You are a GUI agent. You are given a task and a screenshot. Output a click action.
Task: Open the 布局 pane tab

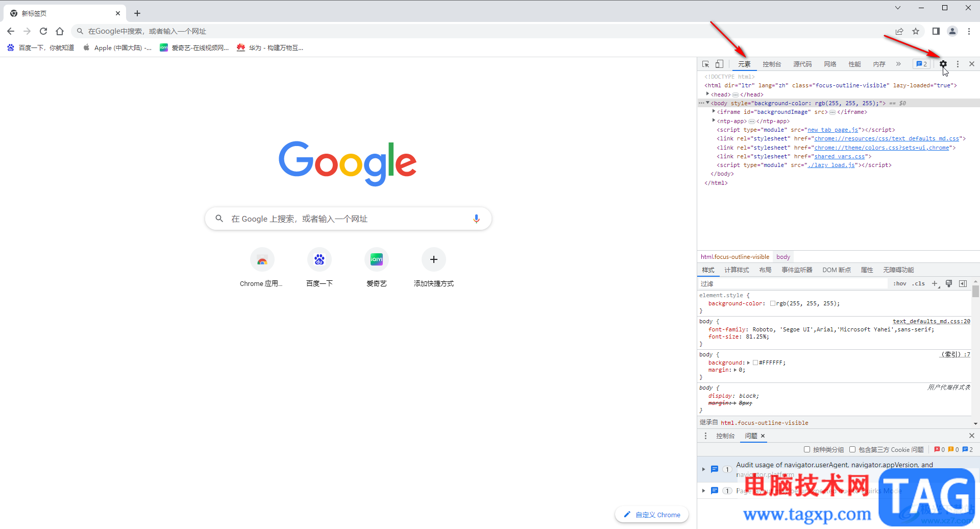pos(765,270)
